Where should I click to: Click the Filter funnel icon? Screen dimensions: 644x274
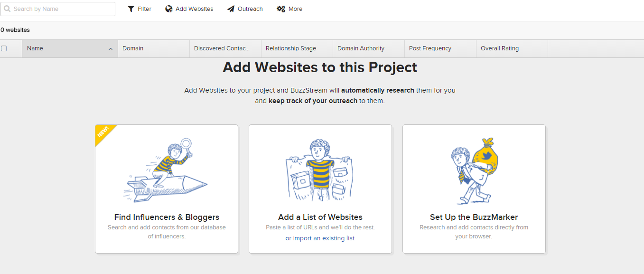pos(131,9)
